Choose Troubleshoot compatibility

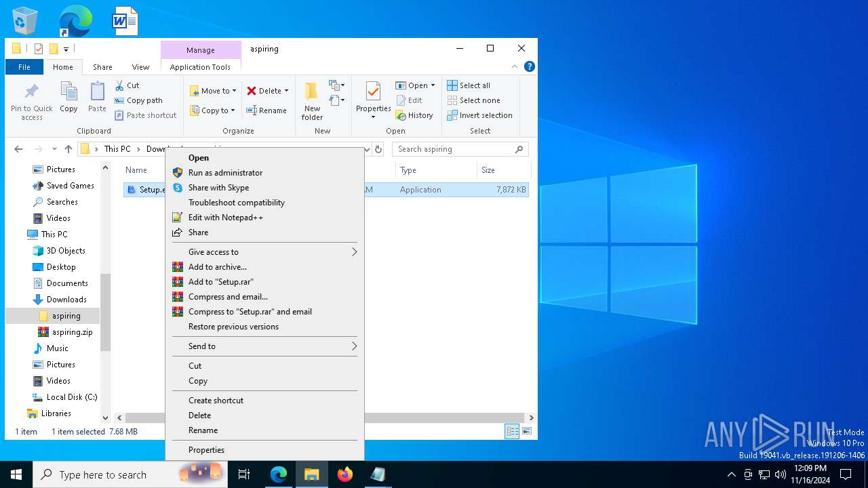[x=264, y=203]
